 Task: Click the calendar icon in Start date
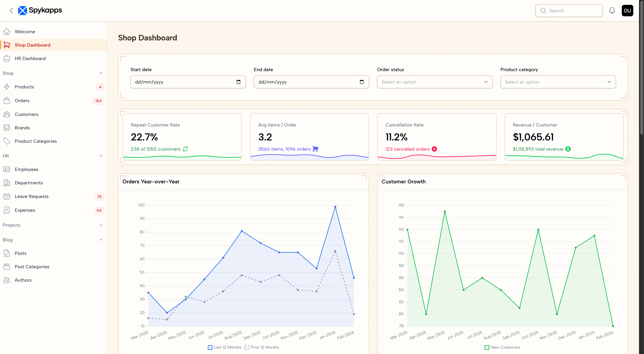point(238,82)
